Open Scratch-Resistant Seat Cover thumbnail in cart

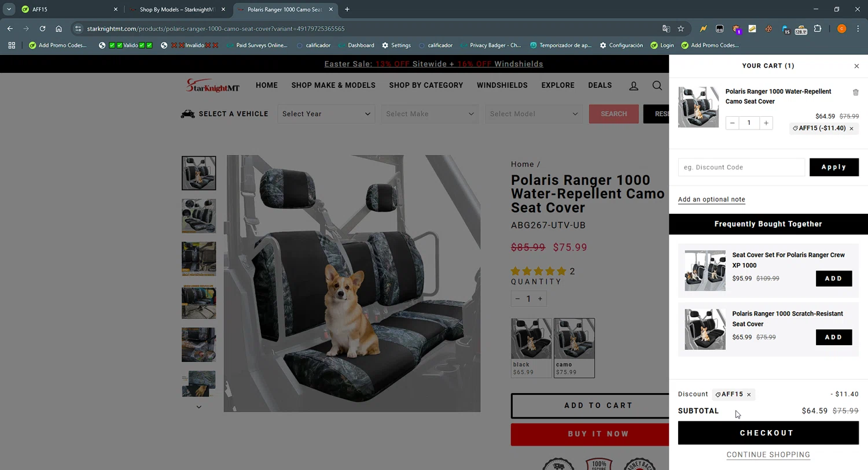tap(705, 330)
